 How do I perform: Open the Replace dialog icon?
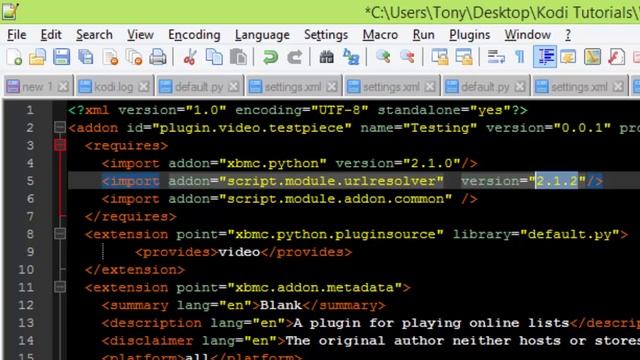pyautogui.click(x=351, y=57)
